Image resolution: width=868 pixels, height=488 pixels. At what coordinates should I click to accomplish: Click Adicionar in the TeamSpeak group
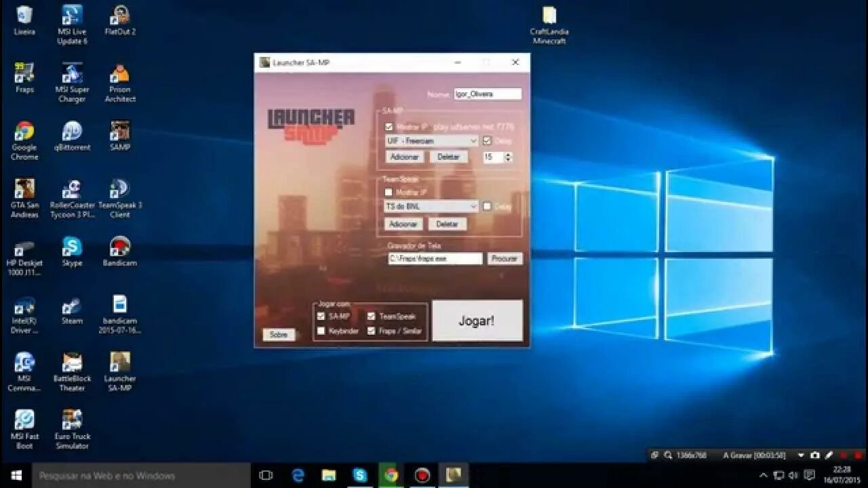point(403,224)
